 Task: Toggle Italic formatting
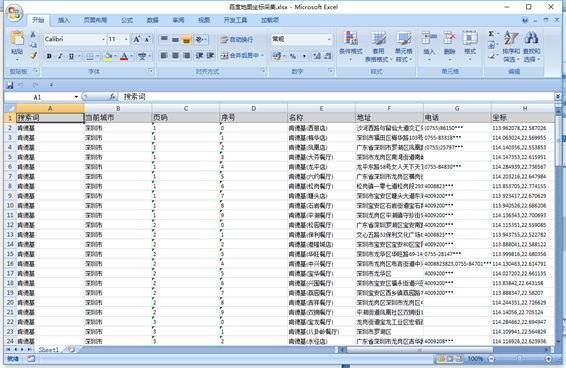(x=60, y=56)
